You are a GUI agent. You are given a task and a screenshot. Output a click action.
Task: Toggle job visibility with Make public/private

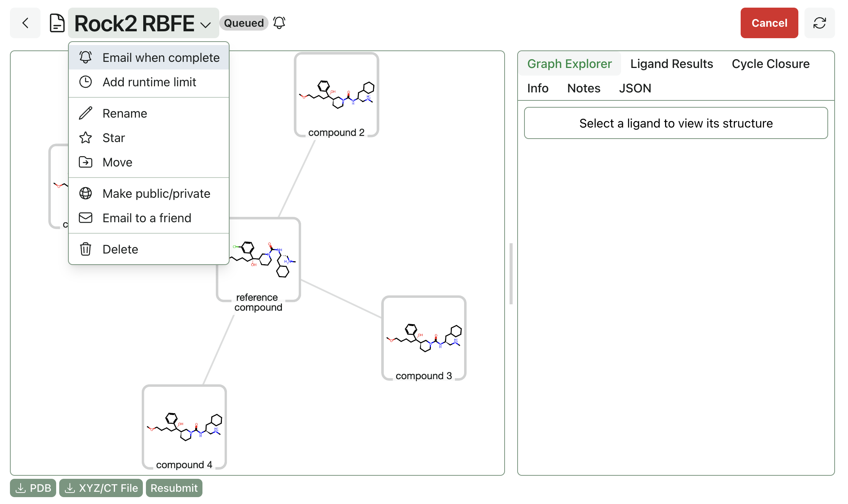tap(156, 193)
